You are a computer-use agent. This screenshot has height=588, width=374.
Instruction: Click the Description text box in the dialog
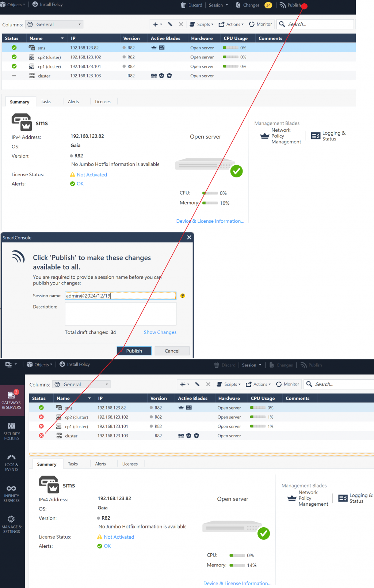[121, 314]
